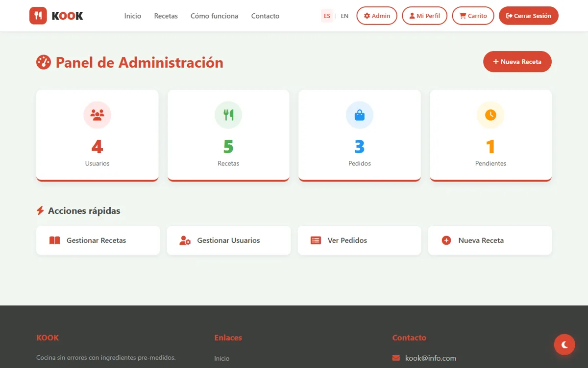Toggle dark mode with the moon button
Viewport: 588px width, 368px height.
click(564, 345)
